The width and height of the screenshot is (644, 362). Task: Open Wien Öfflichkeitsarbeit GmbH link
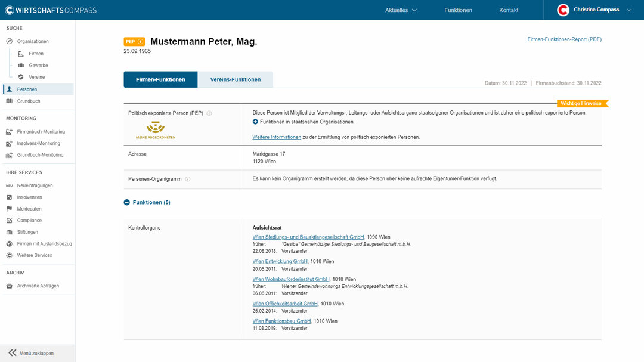click(285, 304)
